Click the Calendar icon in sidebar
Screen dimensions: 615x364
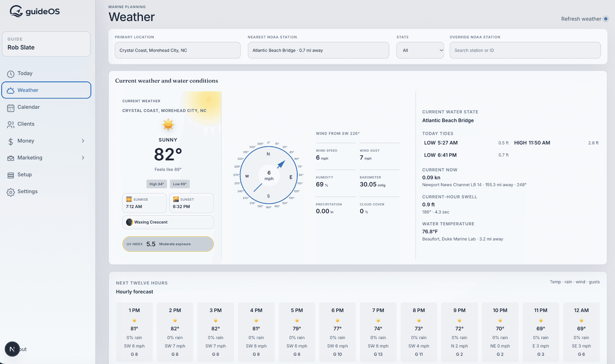(11, 108)
